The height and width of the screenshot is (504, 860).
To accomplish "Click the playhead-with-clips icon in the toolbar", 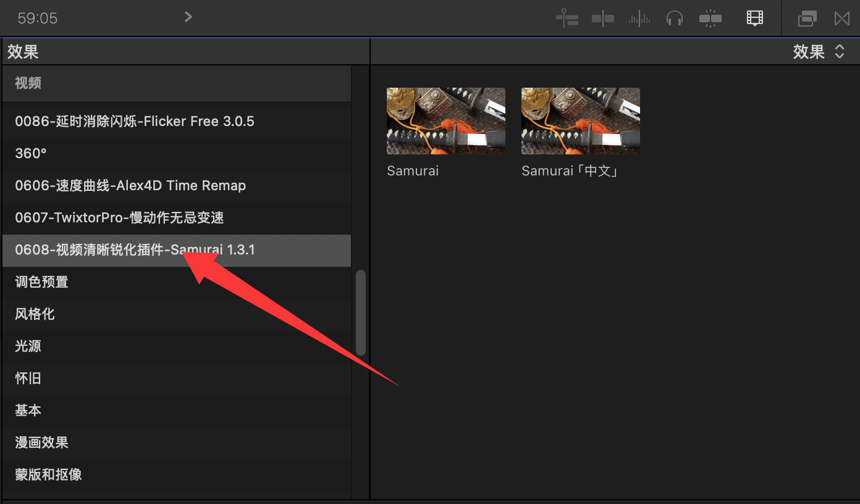I will pos(567,19).
